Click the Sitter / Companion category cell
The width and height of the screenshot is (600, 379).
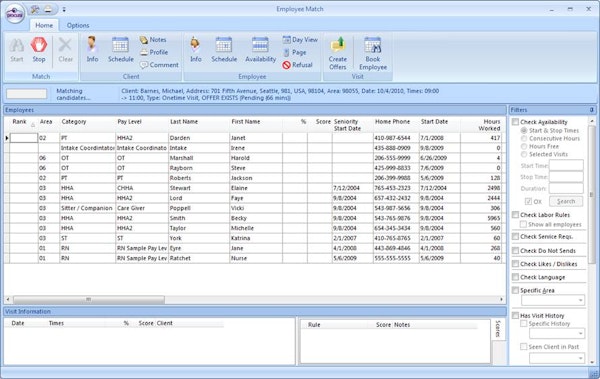tap(87, 208)
